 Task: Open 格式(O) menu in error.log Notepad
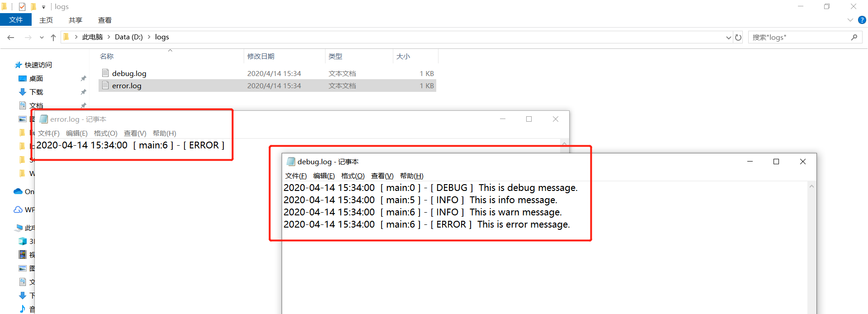[106, 133]
